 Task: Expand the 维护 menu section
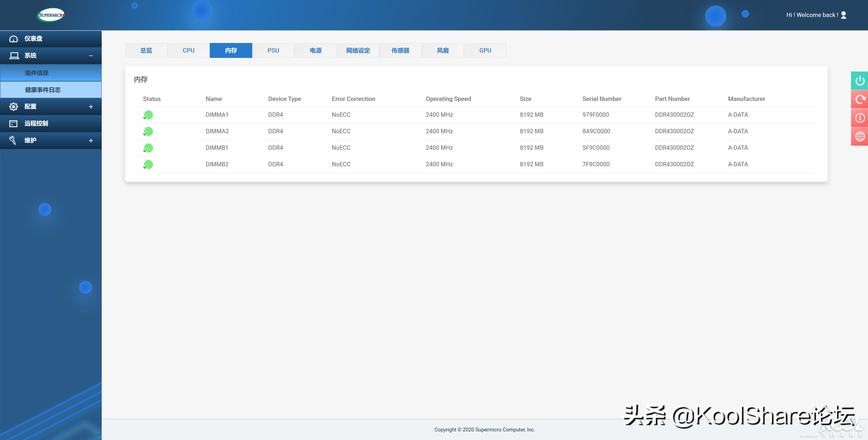point(91,141)
